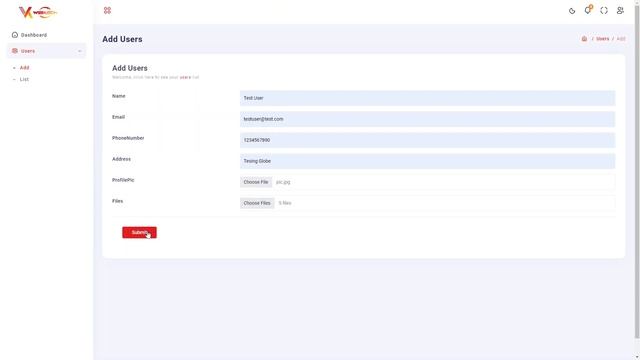Click the 'Add Users' page heading

pyautogui.click(x=122, y=39)
